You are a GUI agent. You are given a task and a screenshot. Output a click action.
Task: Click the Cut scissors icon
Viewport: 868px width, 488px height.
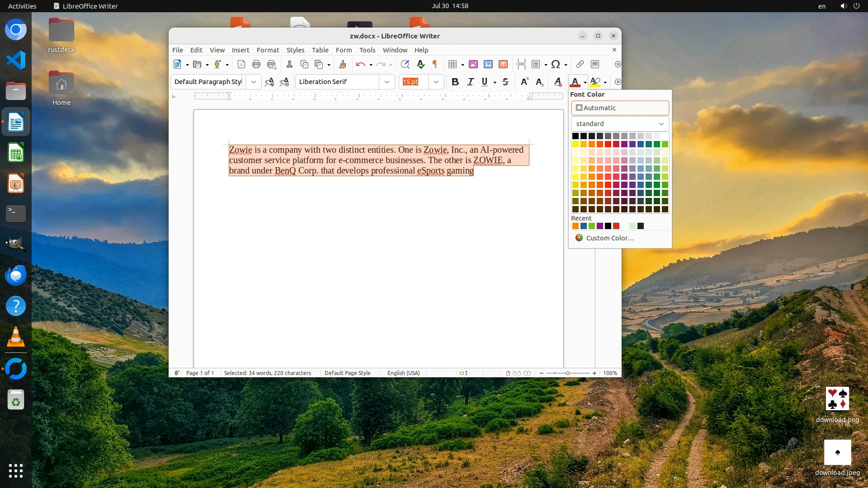coord(289,64)
